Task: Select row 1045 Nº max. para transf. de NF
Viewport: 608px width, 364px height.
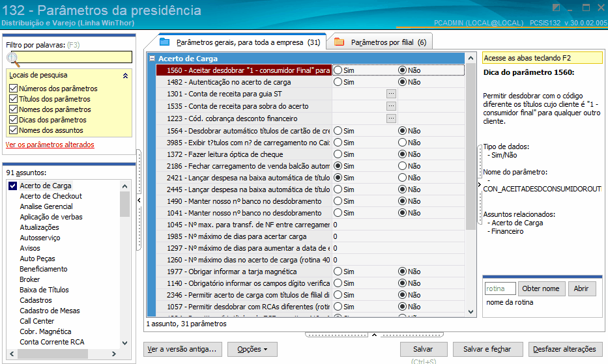Action: pyautogui.click(x=310, y=225)
